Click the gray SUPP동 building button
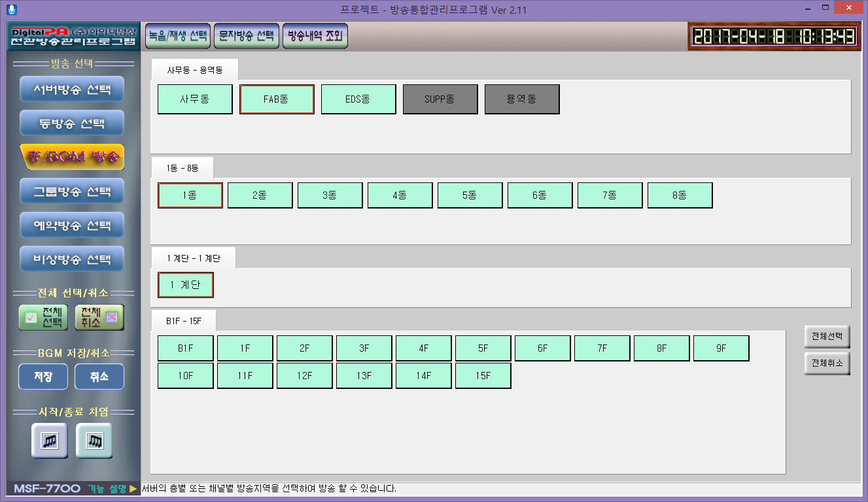Screen dimensions: 868x502 click(x=440, y=99)
